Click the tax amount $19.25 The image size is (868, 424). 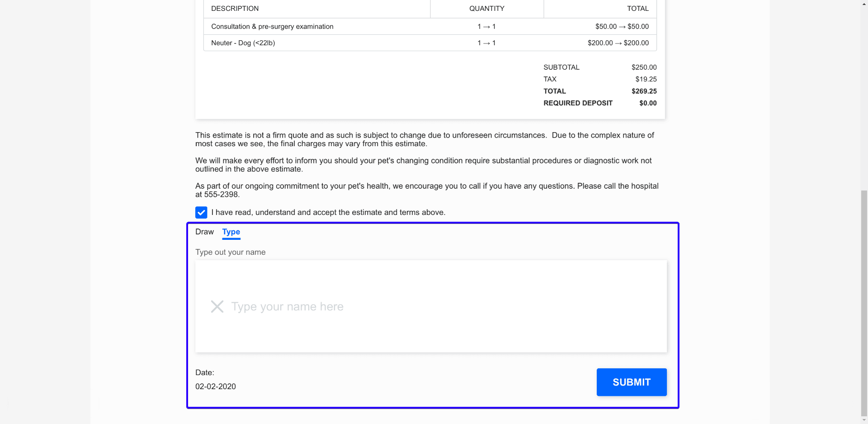pyautogui.click(x=646, y=79)
